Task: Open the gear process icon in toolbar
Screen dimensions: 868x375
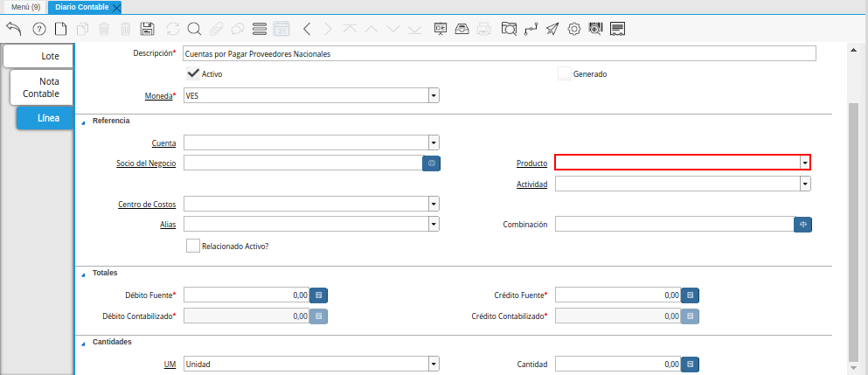Action: (574, 29)
